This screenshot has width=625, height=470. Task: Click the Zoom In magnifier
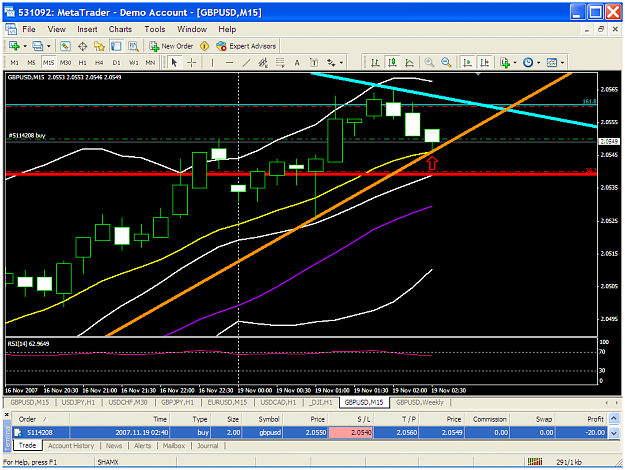(429, 63)
